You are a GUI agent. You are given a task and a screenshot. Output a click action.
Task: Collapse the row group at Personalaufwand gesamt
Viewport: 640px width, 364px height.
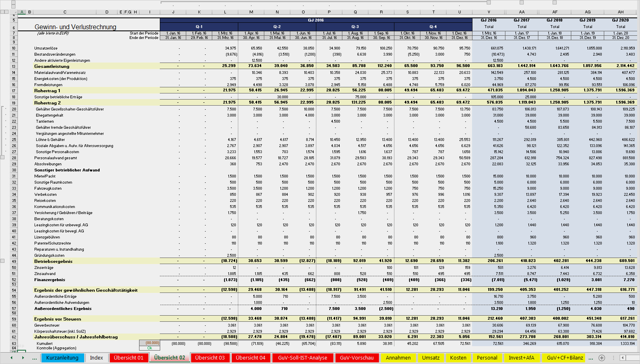pos(2,157)
